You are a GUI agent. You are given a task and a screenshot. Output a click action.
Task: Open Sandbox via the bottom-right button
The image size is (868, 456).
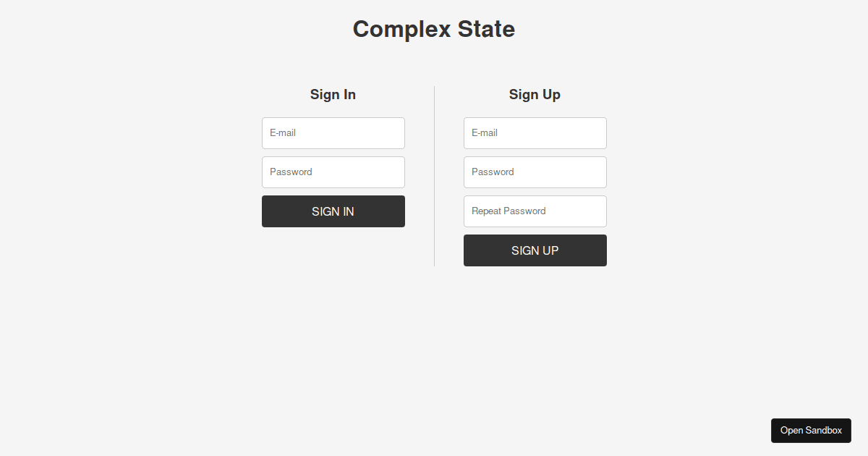[811, 430]
